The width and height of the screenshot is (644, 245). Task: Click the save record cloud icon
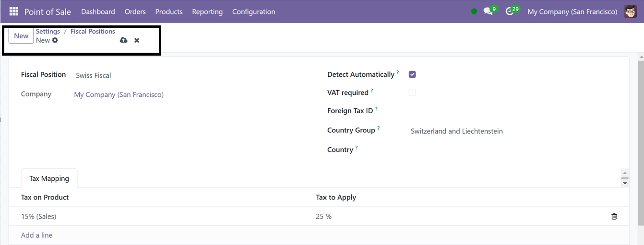click(123, 40)
